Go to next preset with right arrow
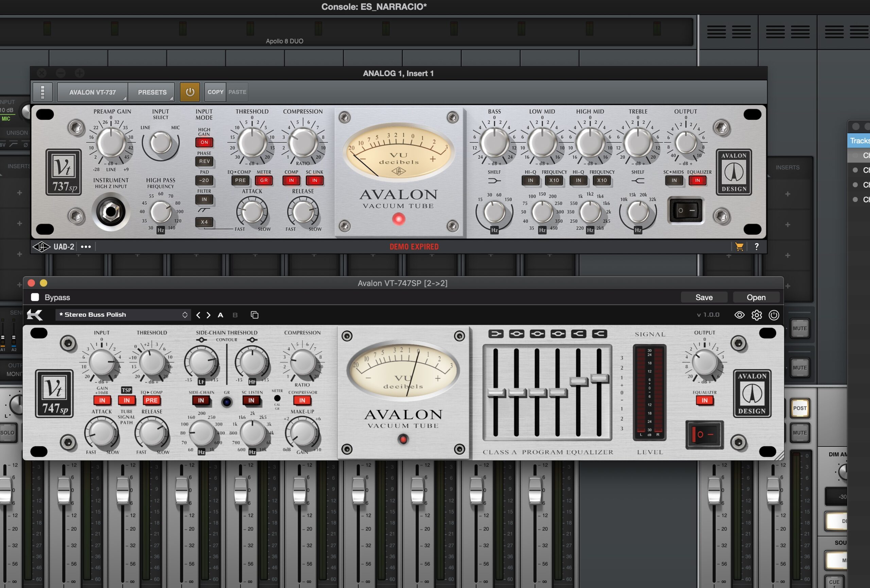Screen dimensions: 870x588 coord(209,315)
